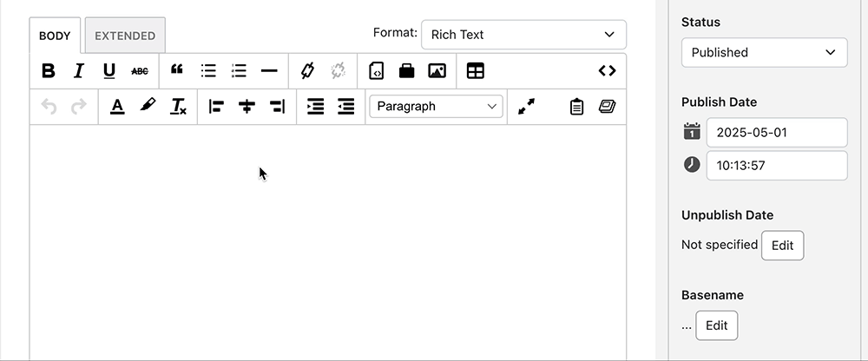Image resolution: width=868 pixels, height=361 pixels.
Task: Insert a blockquote
Action: [177, 71]
